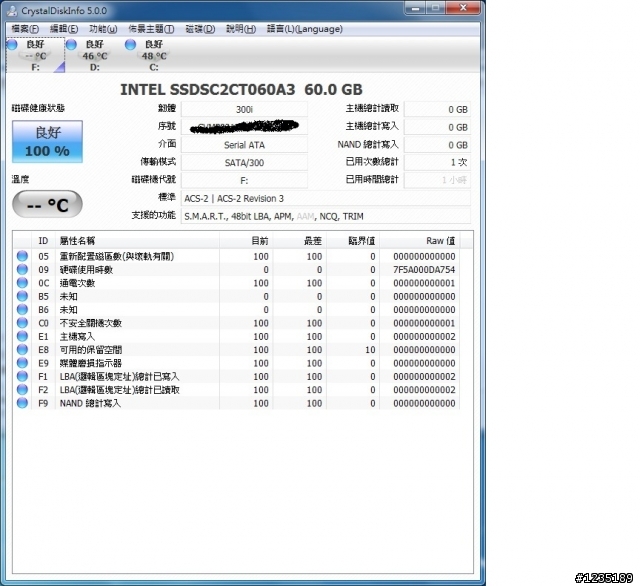The image size is (640, 586).
Task: Click the status icon of attribute F9
Action: click(22, 403)
